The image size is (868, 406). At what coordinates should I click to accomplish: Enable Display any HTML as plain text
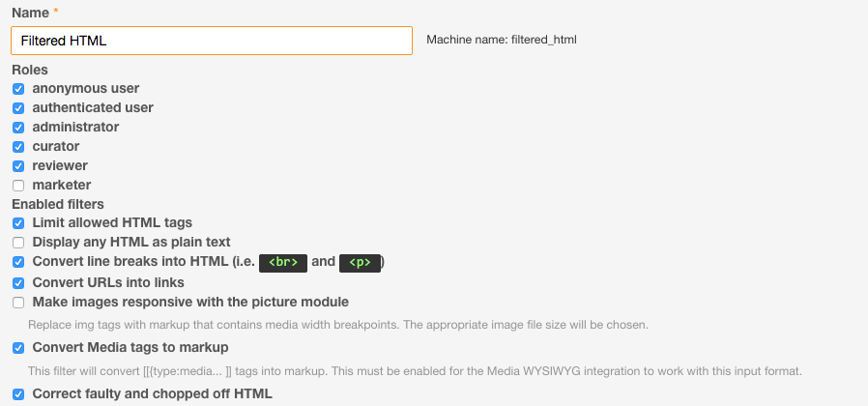[18, 243]
